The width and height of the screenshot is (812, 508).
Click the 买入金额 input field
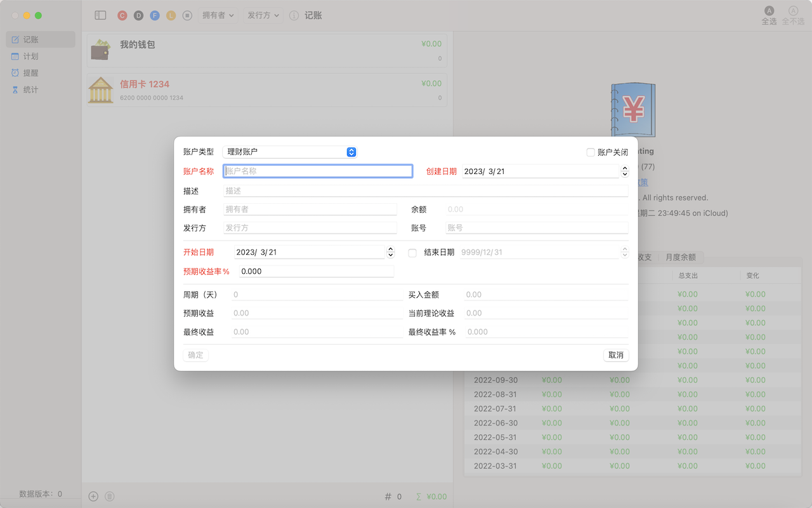pos(546,295)
